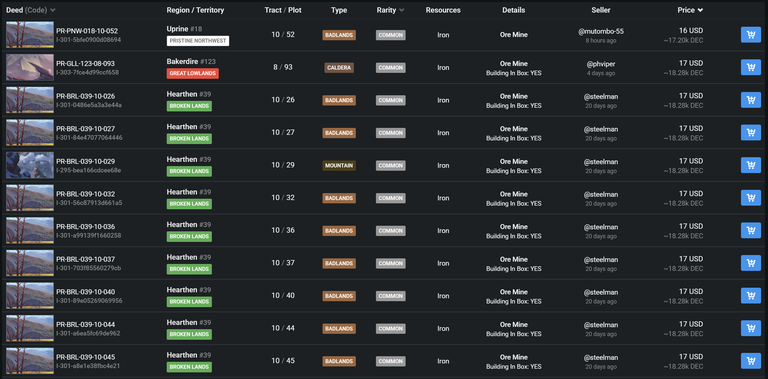Add PR-BRL-039-10-045 deed to cart
This screenshot has height=379, width=768.
point(750,361)
